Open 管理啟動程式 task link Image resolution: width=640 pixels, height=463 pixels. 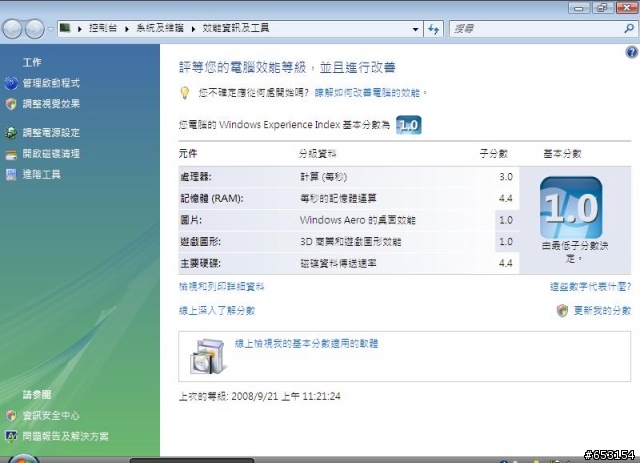click(51, 83)
